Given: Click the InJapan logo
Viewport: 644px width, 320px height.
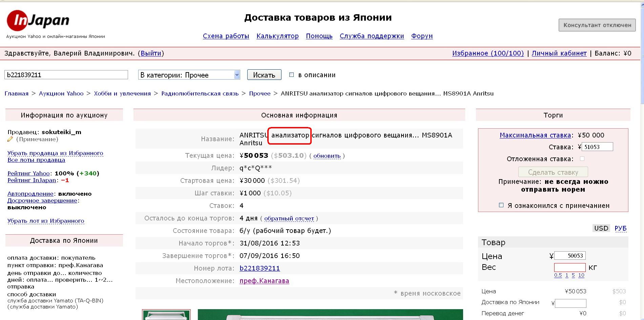Looking at the screenshot, I should 38,21.
